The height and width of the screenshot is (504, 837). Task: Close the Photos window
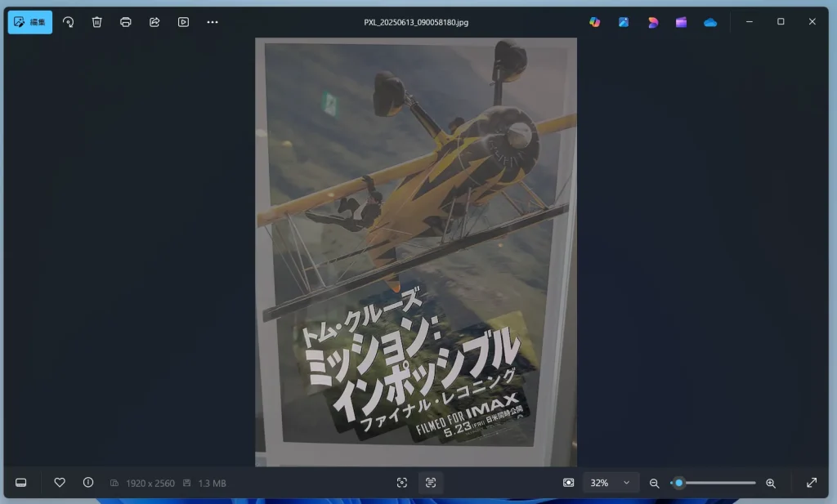tap(812, 21)
